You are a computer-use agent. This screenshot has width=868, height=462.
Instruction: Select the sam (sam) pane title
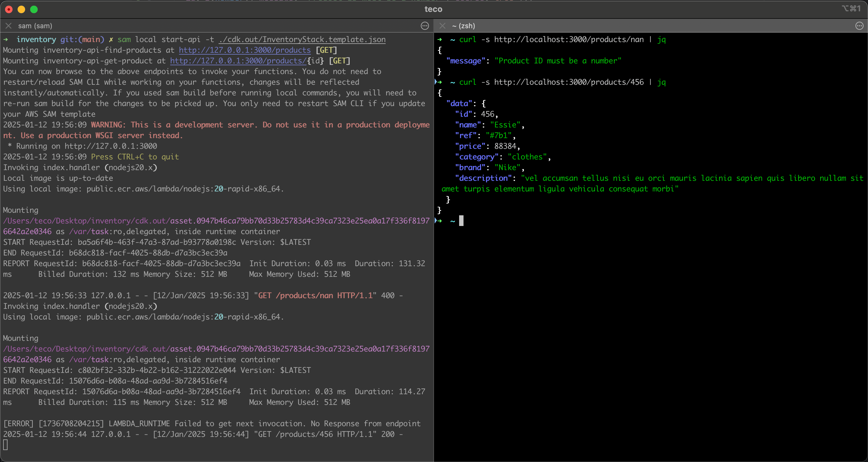[x=35, y=26]
